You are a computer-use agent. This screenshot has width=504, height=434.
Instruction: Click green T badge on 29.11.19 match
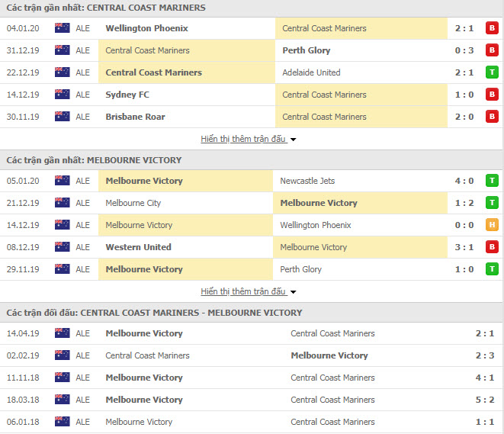point(492,269)
